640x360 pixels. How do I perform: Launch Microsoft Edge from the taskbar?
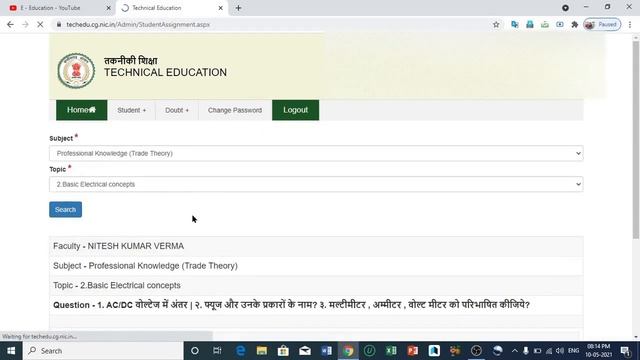coord(241,351)
